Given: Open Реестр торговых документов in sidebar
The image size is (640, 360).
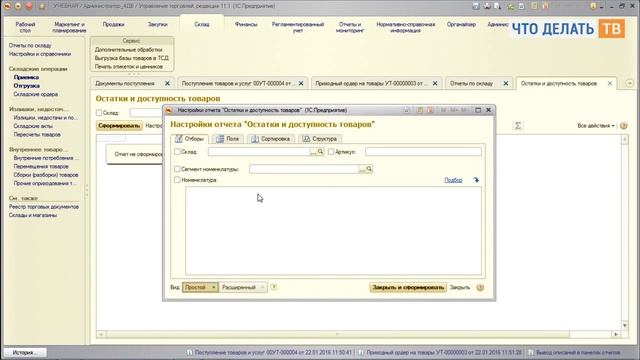Looking at the screenshot, I should [44, 207].
